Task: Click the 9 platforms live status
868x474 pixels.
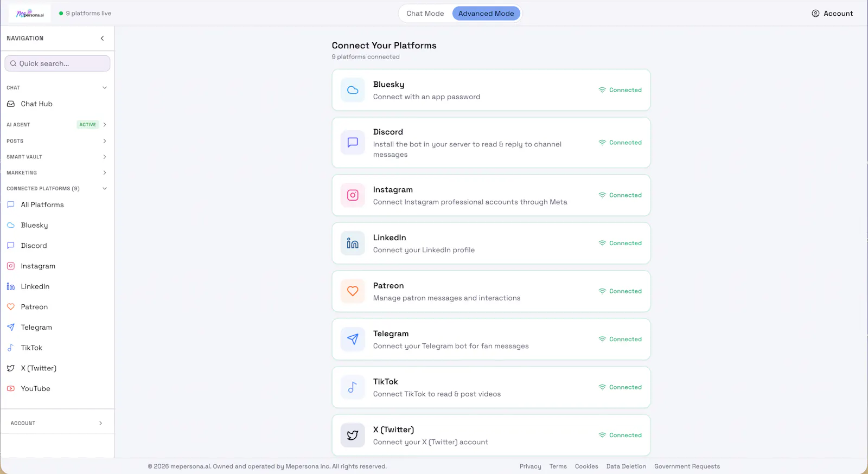Action: [x=85, y=14]
